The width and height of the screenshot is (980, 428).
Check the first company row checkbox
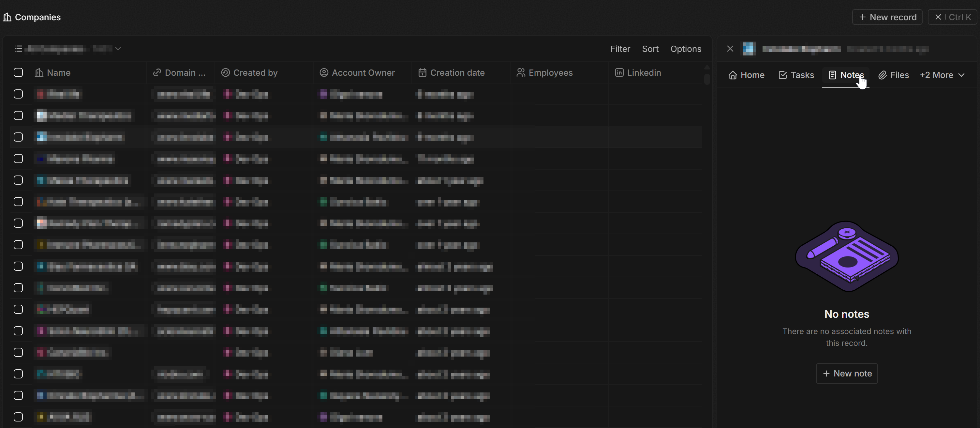(x=18, y=94)
